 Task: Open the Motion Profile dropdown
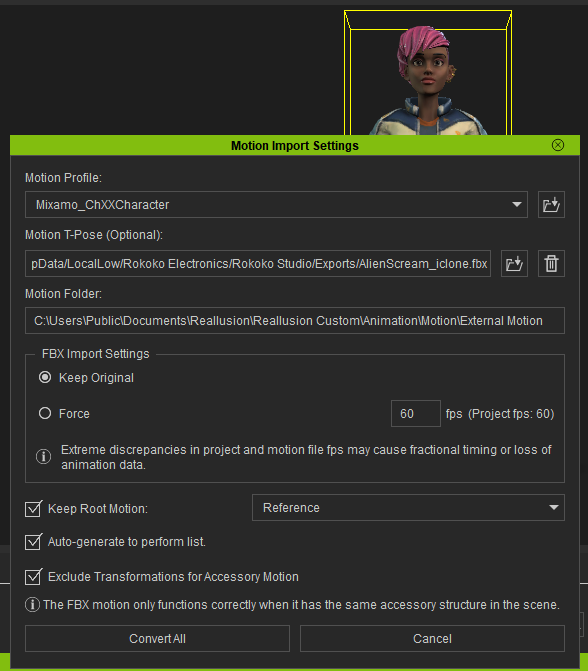tap(276, 205)
